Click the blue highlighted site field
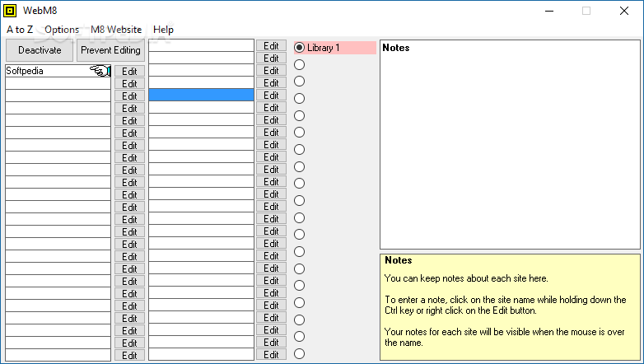Viewport: 644px width, 364px height. click(x=201, y=95)
